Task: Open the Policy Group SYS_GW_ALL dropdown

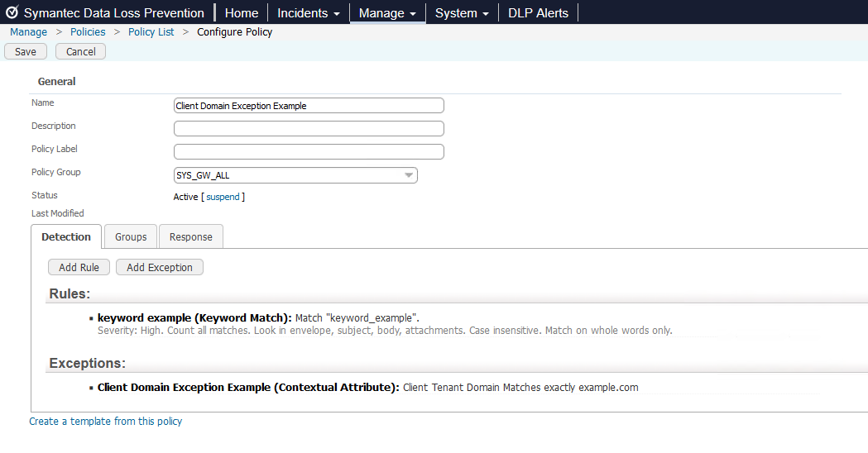Action: pyautogui.click(x=295, y=175)
